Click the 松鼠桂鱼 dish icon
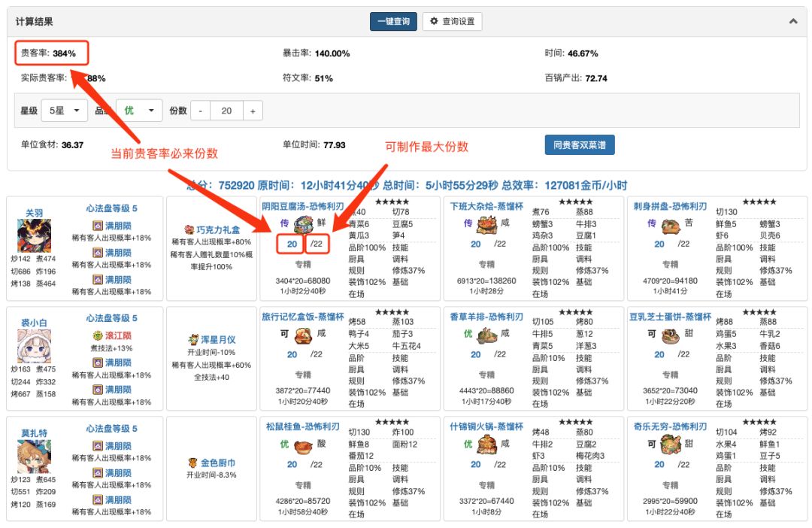812x528 pixels. tap(303, 445)
